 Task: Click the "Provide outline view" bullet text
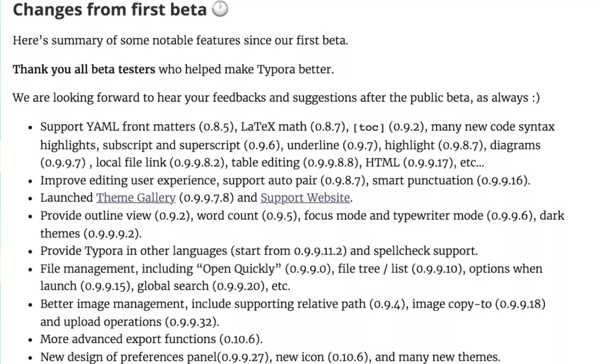click(x=302, y=224)
